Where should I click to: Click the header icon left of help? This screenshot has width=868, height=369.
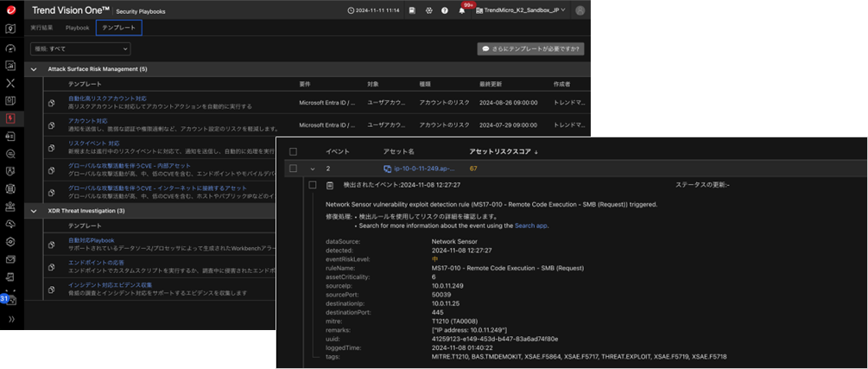(428, 10)
